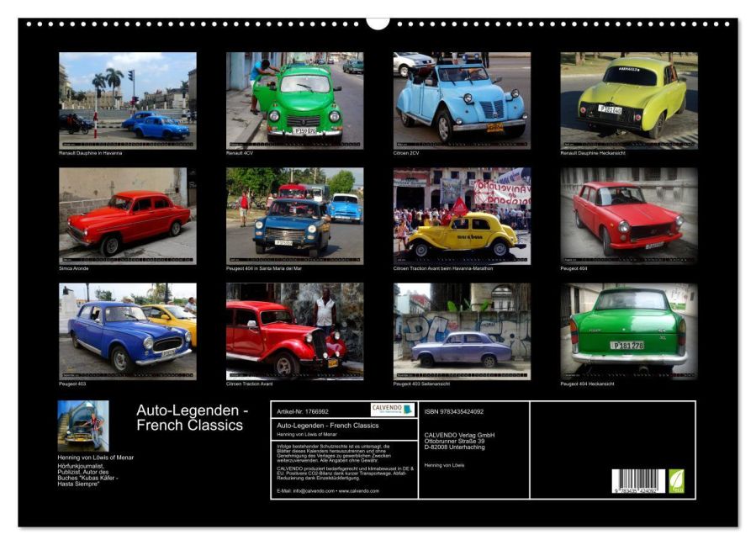Image resolution: width=756 pixels, height=545 pixels.
Task: Click the Peugeot 404 in Santa Maria del Mar photo
Action: coord(294,215)
